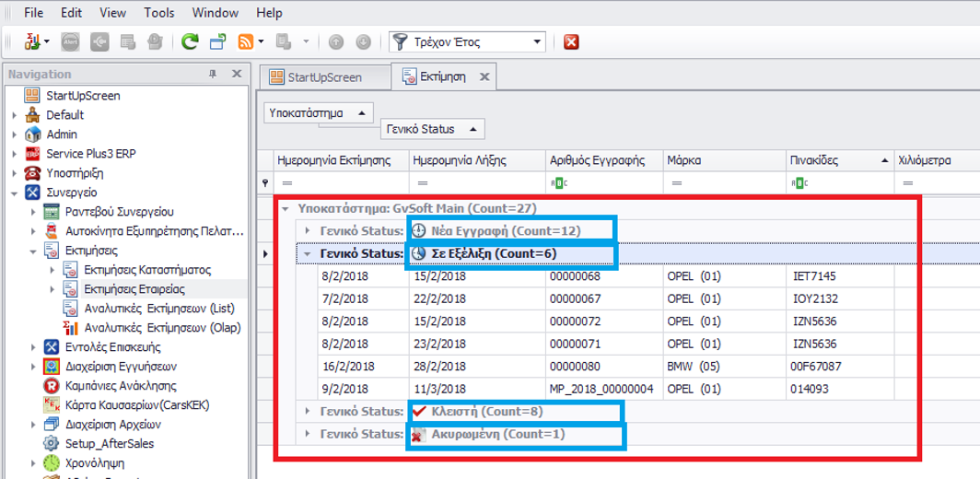Click the Υποκατάστημα grouping button
Image resolution: width=980 pixels, height=479 pixels.
(x=318, y=113)
